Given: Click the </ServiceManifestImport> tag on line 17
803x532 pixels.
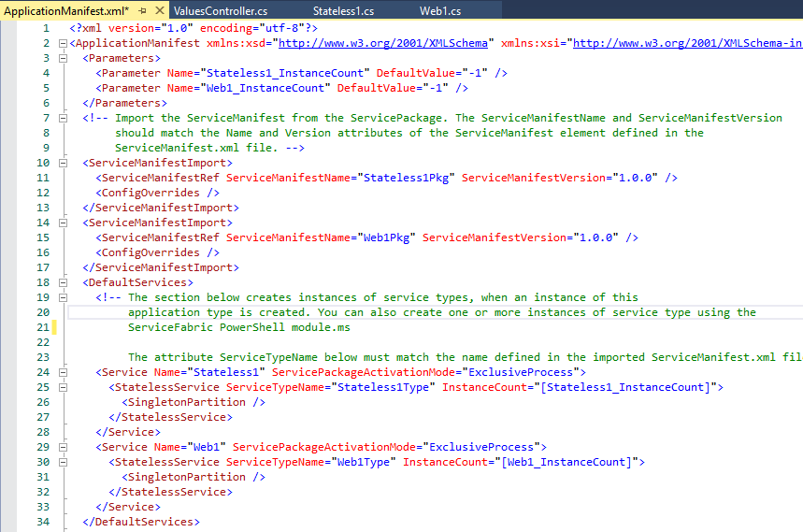Looking at the screenshot, I should pos(160,267).
